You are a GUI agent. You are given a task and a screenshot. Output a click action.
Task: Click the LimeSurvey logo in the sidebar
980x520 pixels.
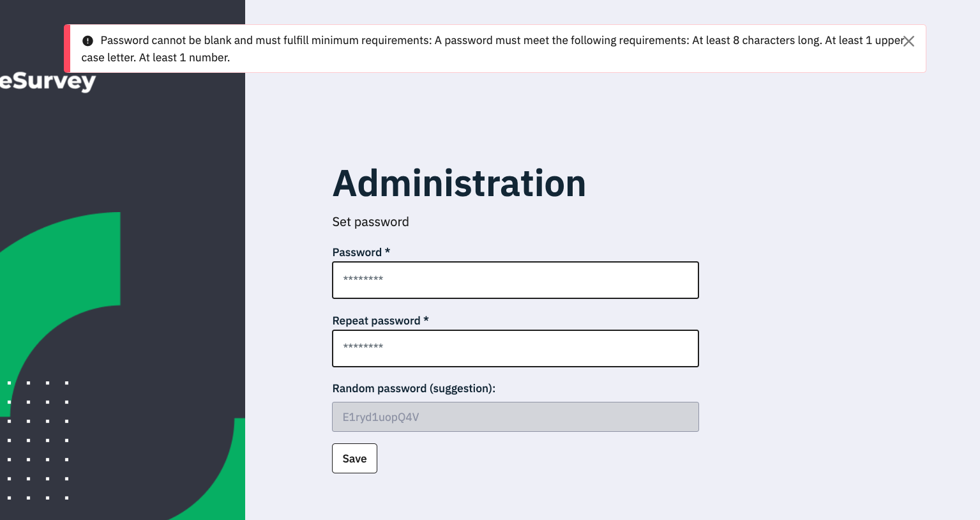point(48,82)
